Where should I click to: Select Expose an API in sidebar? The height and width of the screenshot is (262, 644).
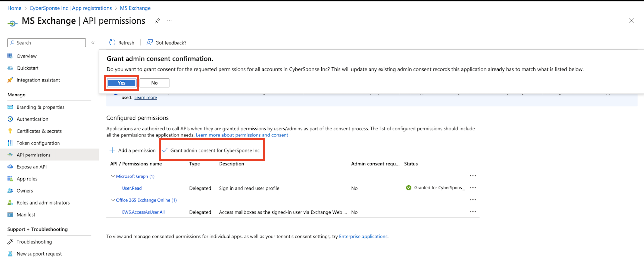point(31,167)
